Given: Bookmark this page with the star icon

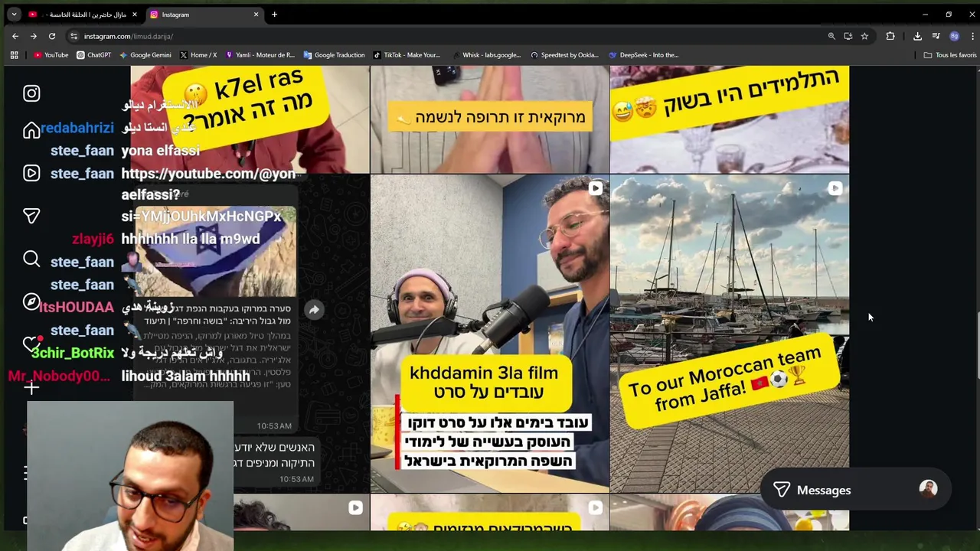Looking at the screenshot, I should coord(864,36).
